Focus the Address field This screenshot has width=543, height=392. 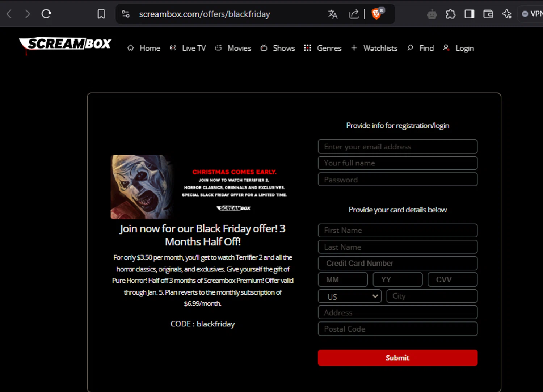(397, 312)
